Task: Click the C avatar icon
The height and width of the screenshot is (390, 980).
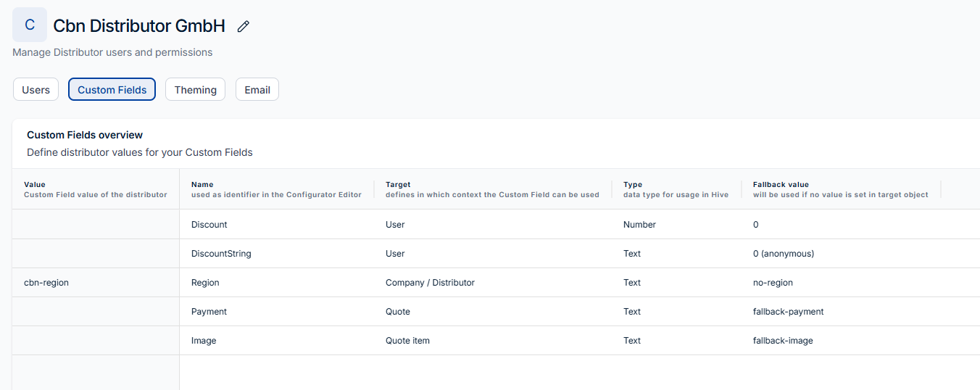Action: click(x=30, y=25)
